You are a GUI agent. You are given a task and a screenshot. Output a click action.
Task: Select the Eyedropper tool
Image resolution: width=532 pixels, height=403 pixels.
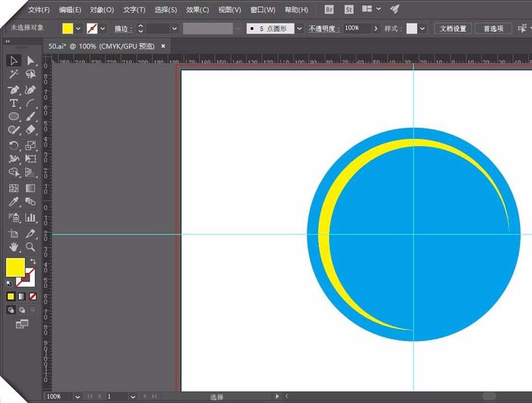[14, 202]
